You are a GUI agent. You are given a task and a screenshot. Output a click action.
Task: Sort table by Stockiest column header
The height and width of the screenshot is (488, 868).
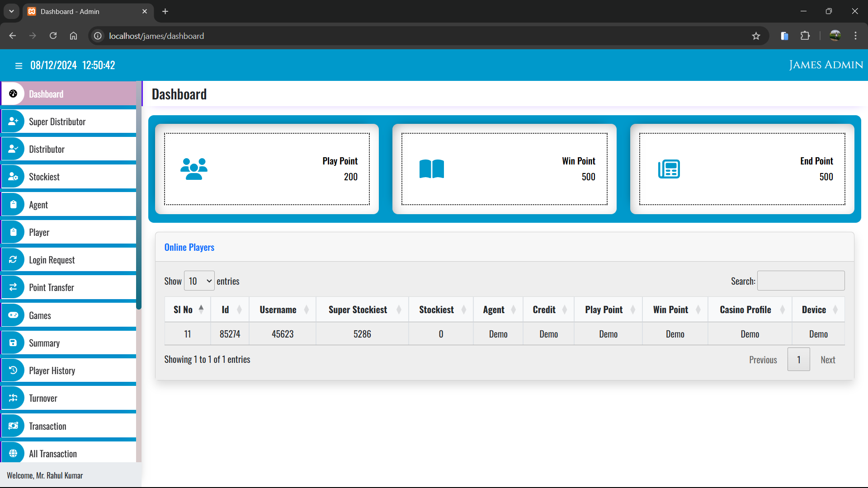click(x=441, y=310)
